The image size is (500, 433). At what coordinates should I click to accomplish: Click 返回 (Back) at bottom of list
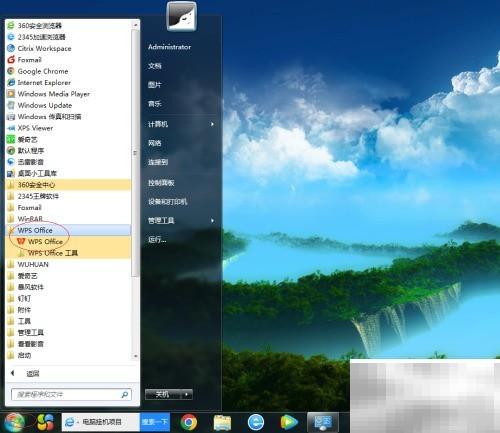click(x=33, y=374)
